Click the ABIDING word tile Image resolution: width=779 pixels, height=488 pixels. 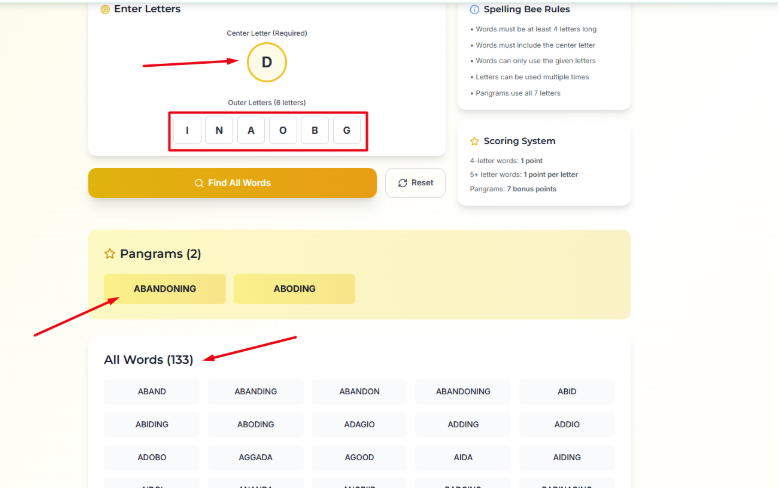152,424
